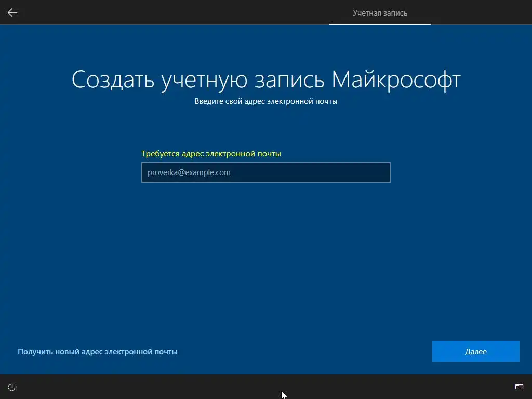Open the Ease of Access icon
Image resolution: width=532 pixels, height=399 pixels.
12,387
